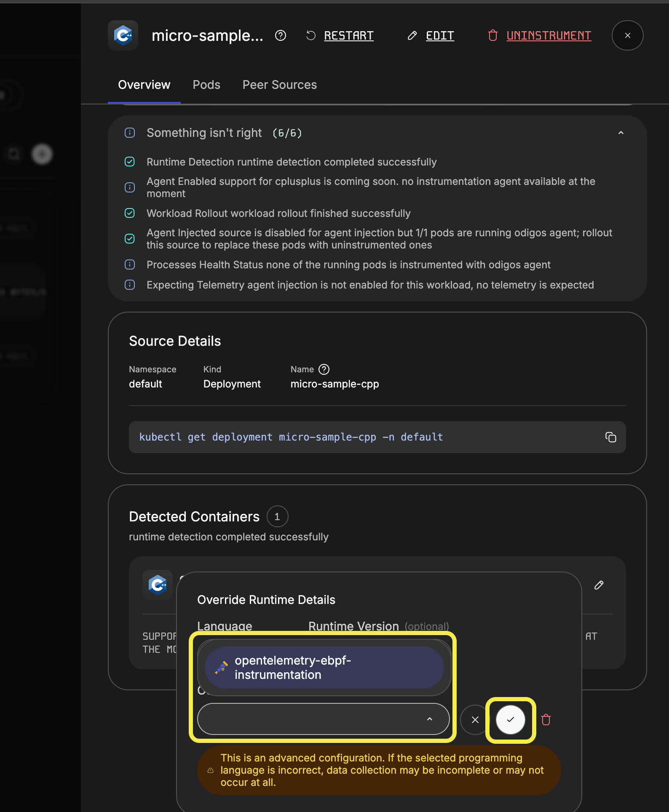669x812 pixels.
Task: Click the Runtime Detection completed successfully message
Action: 292,162
